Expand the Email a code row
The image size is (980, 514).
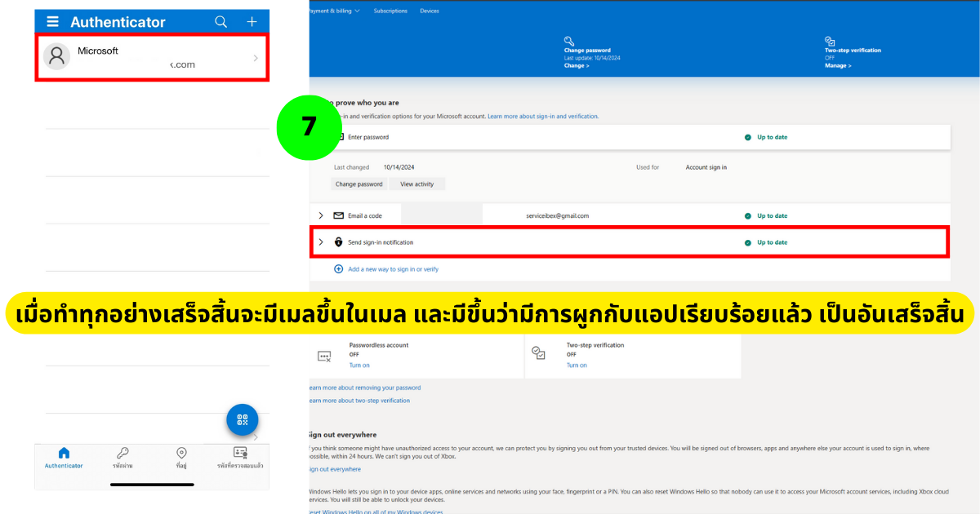[320, 215]
